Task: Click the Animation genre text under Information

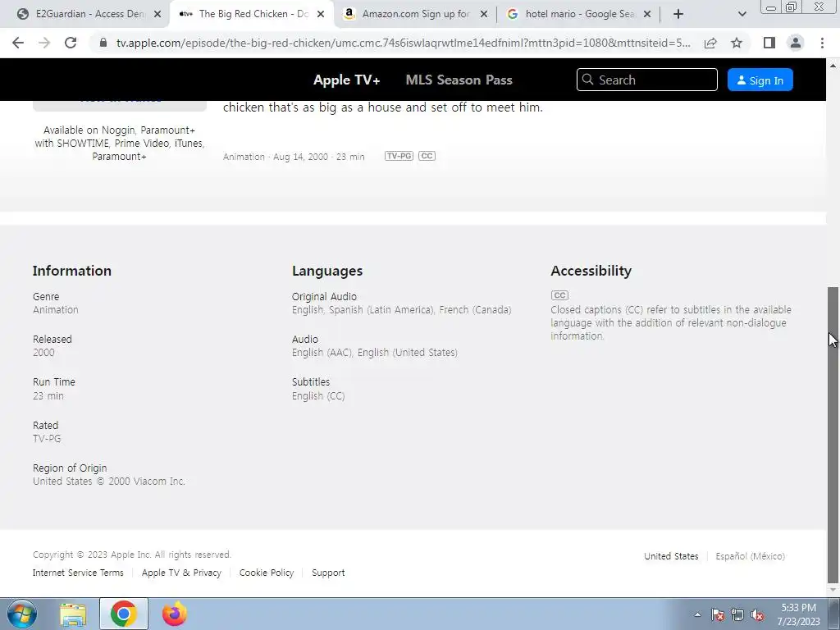Action: (x=56, y=309)
